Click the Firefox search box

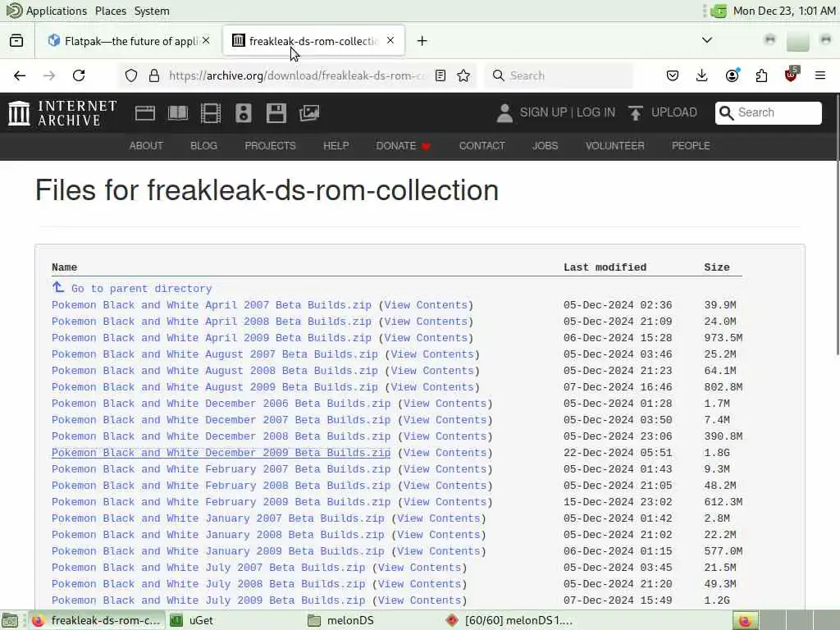click(559, 75)
